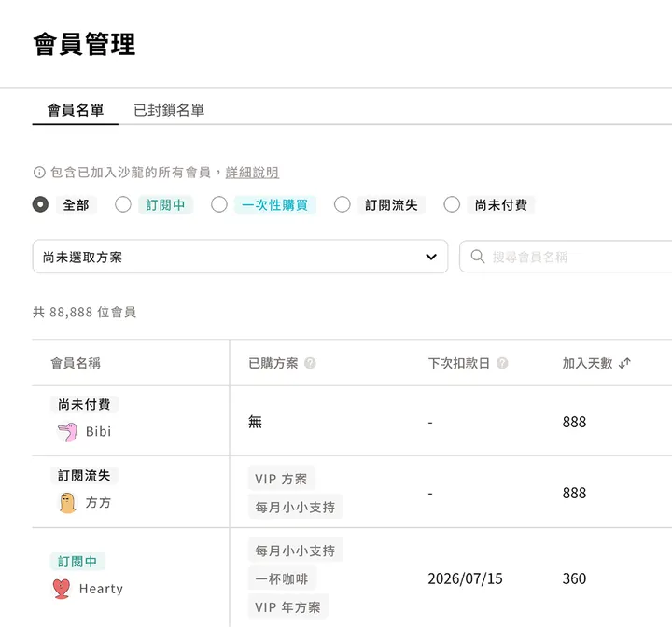This screenshot has height=627, width=672.
Task: Click 每月小小支持 tag in Hearty row
Action: [x=295, y=550]
